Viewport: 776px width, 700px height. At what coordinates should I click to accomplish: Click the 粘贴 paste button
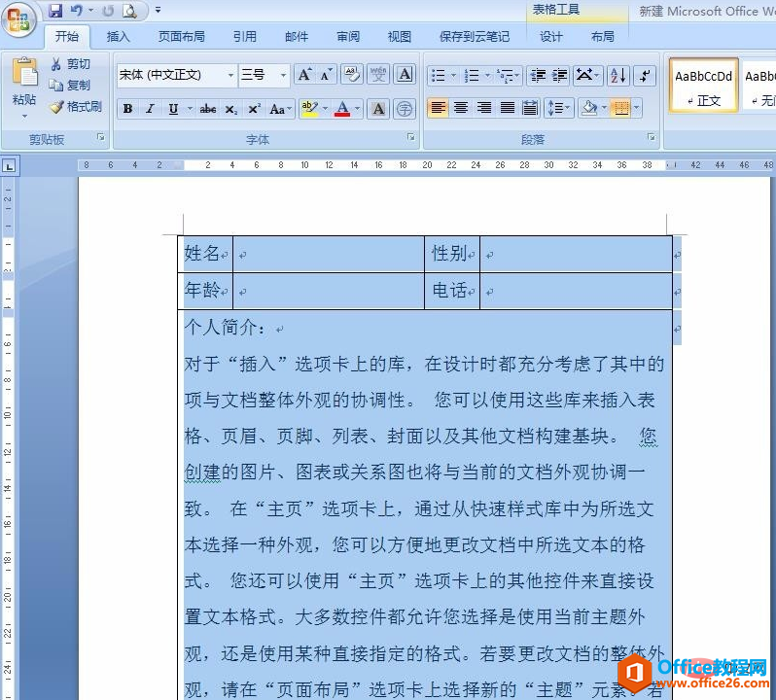coord(24,82)
